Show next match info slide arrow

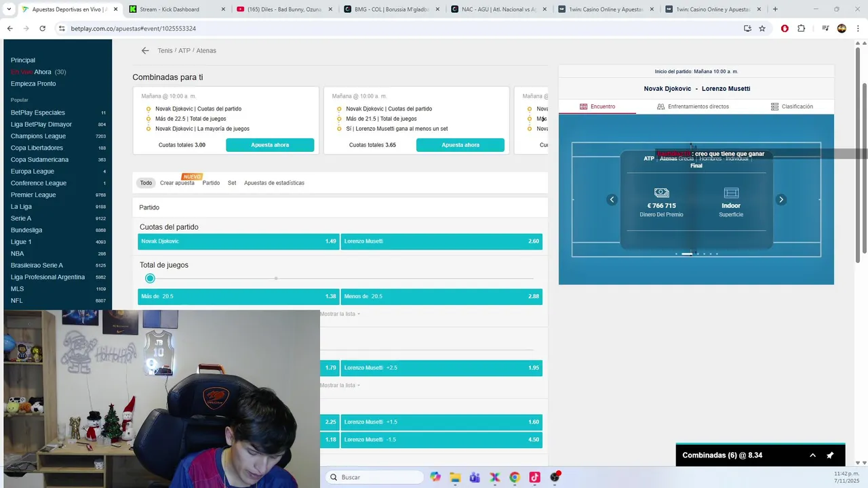click(781, 199)
